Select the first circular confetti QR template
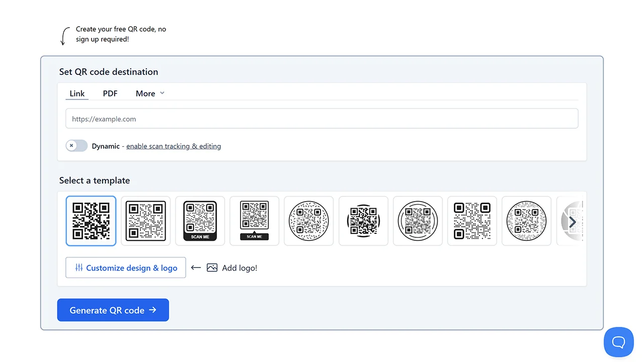The image size is (644, 362). coord(308,221)
